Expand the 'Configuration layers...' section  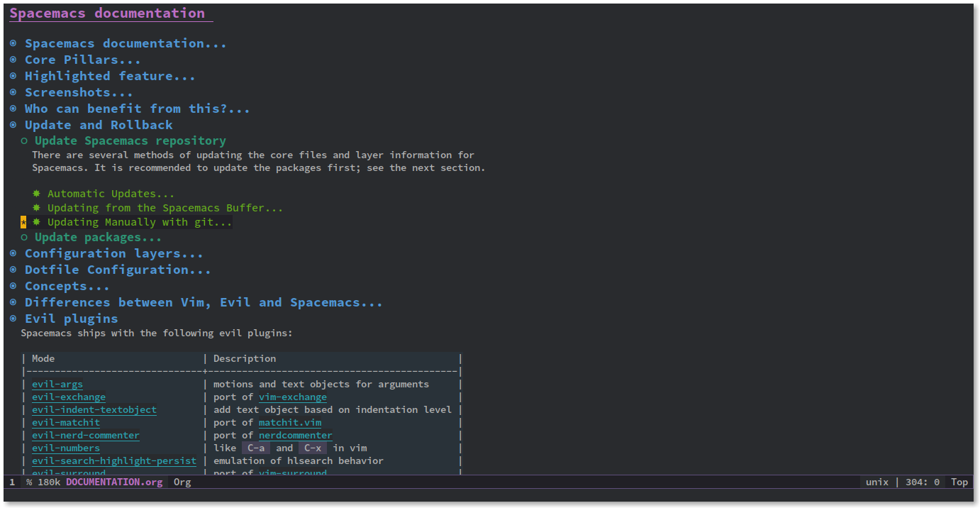(x=114, y=253)
